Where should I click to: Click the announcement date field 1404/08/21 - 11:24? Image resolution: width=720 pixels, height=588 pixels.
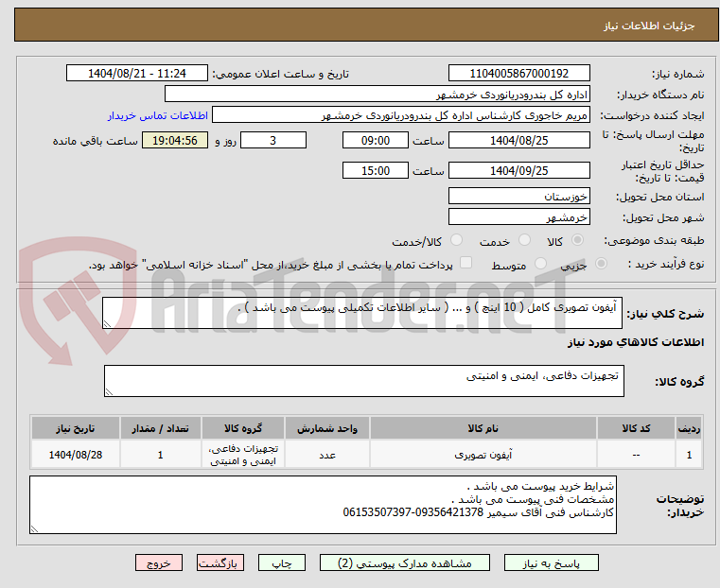137,74
